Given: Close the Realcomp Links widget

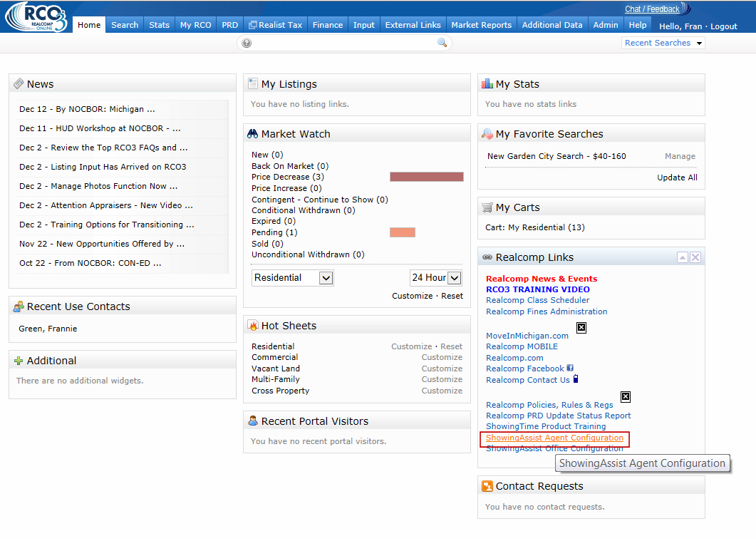Looking at the screenshot, I should coord(695,257).
